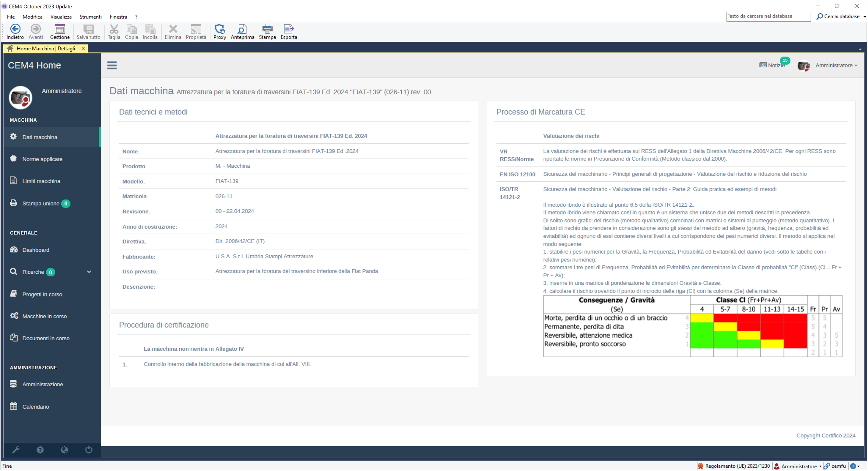The height and width of the screenshot is (471, 868).
Task: Click the Stampa printer icon
Action: [267, 29]
